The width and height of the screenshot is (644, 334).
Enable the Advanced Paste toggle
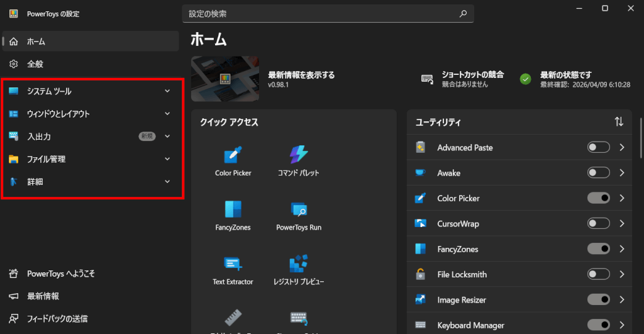pos(598,147)
